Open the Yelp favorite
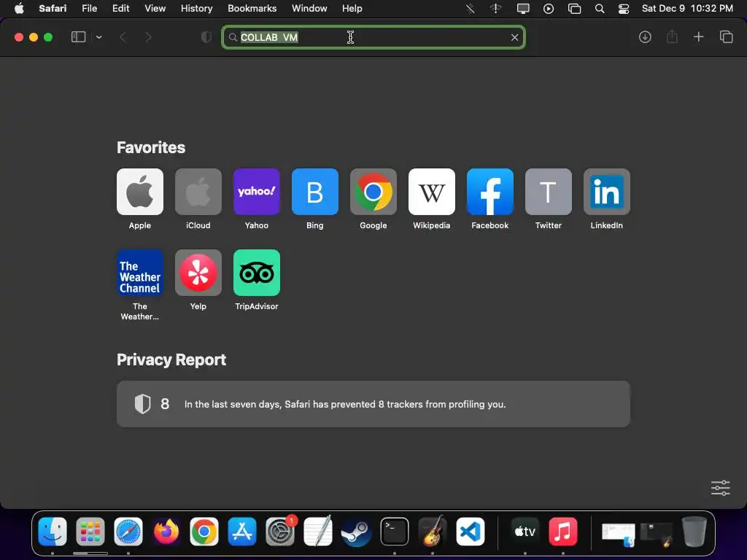 pyautogui.click(x=198, y=273)
